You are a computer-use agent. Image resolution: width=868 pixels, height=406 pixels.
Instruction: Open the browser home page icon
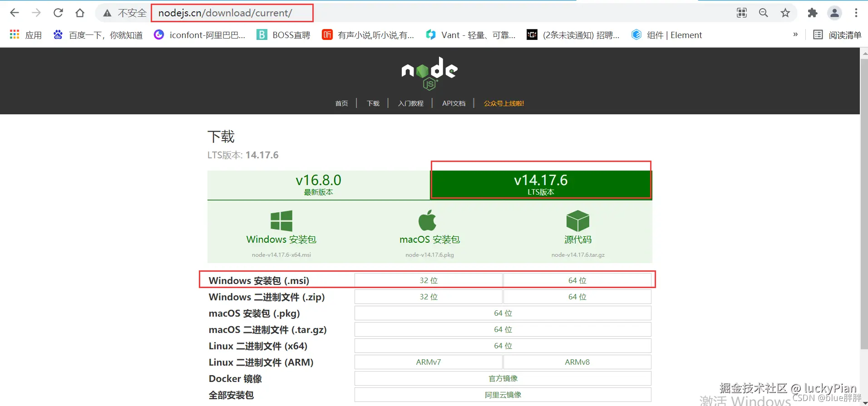click(x=80, y=13)
